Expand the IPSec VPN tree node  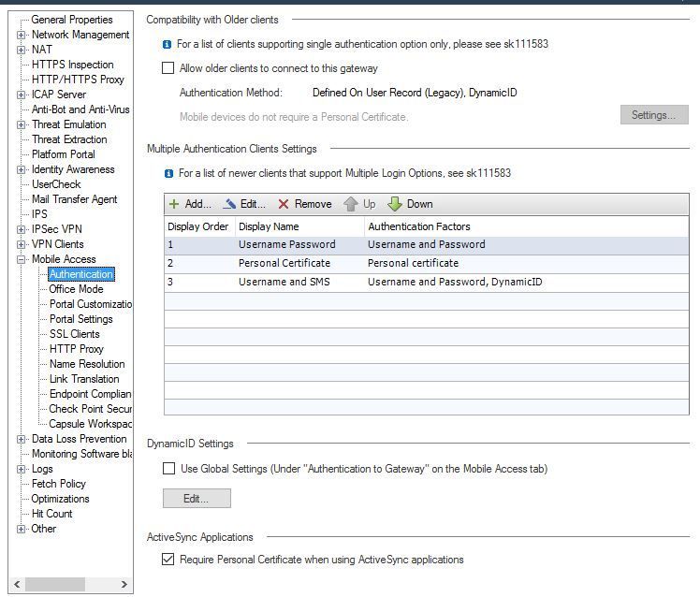[22, 229]
